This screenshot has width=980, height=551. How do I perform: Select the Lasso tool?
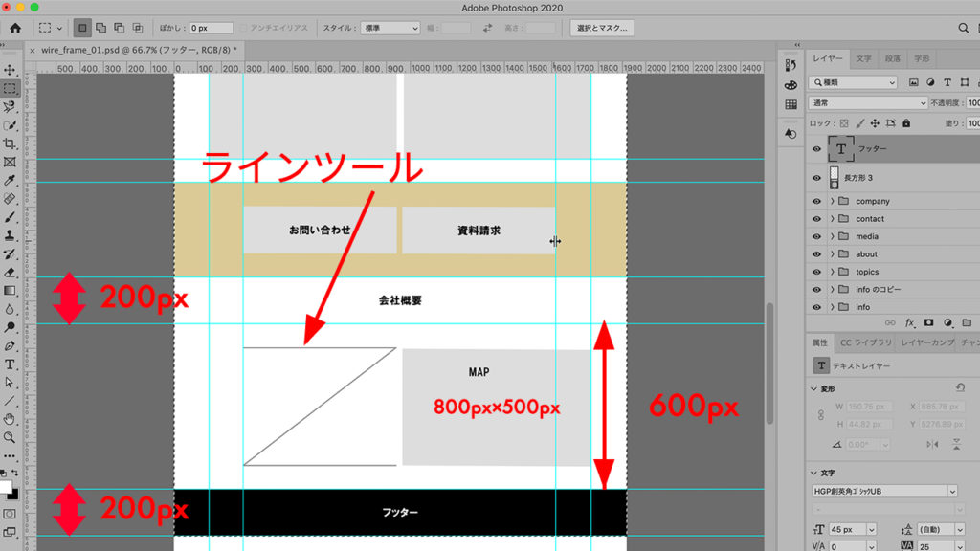tap(10, 107)
